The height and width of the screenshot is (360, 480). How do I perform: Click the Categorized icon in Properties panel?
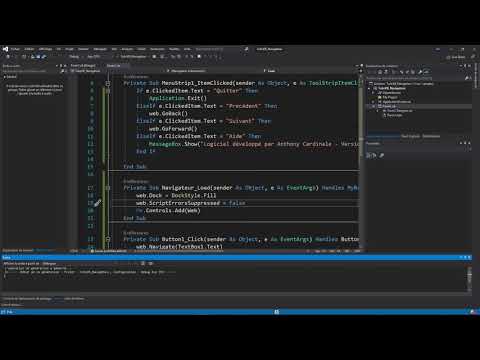[x=369, y=155]
